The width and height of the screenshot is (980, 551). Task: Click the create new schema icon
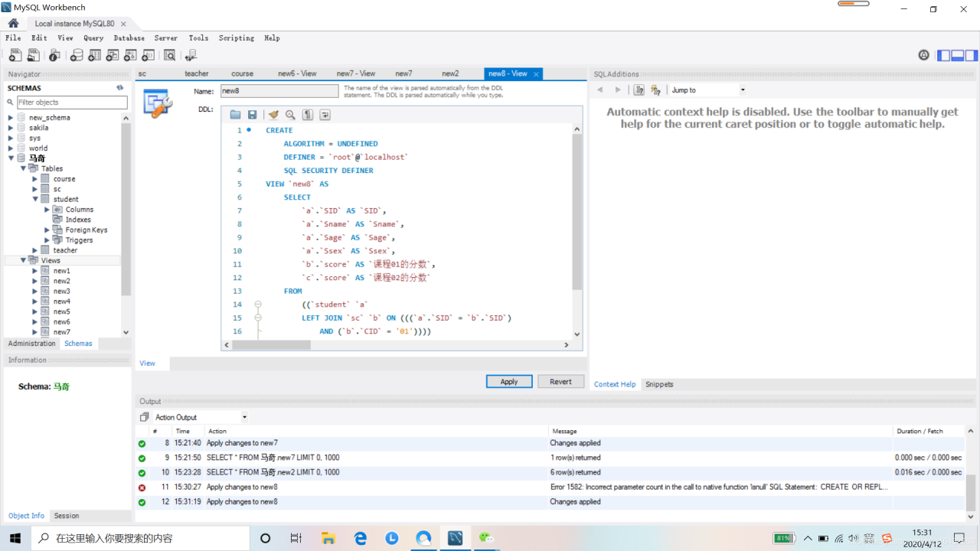pyautogui.click(x=77, y=55)
